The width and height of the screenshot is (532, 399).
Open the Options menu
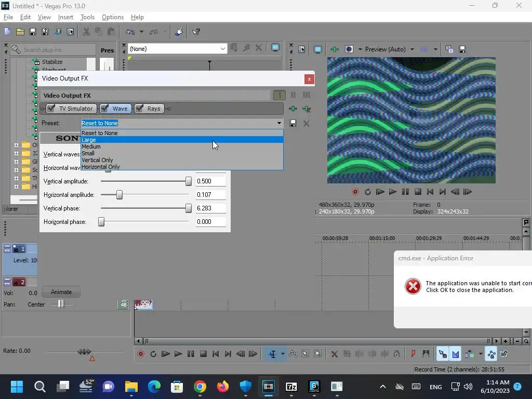pyautogui.click(x=113, y=17)
